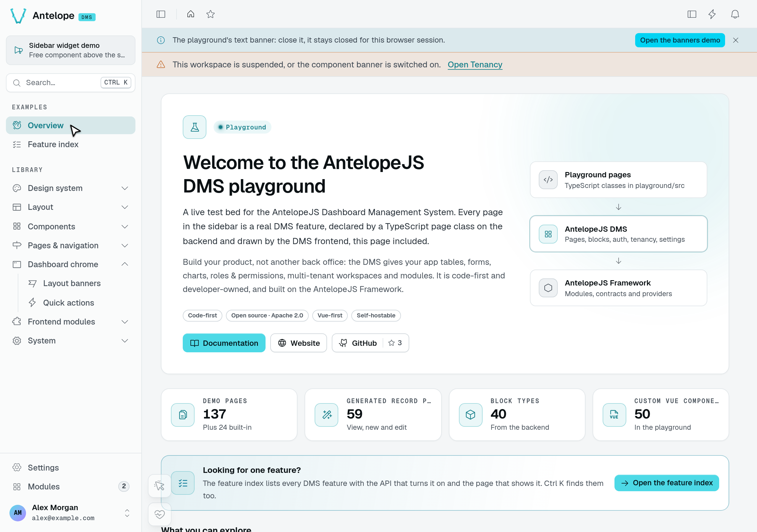
Task: Click the Antelope logo
Action: point(18,15)
